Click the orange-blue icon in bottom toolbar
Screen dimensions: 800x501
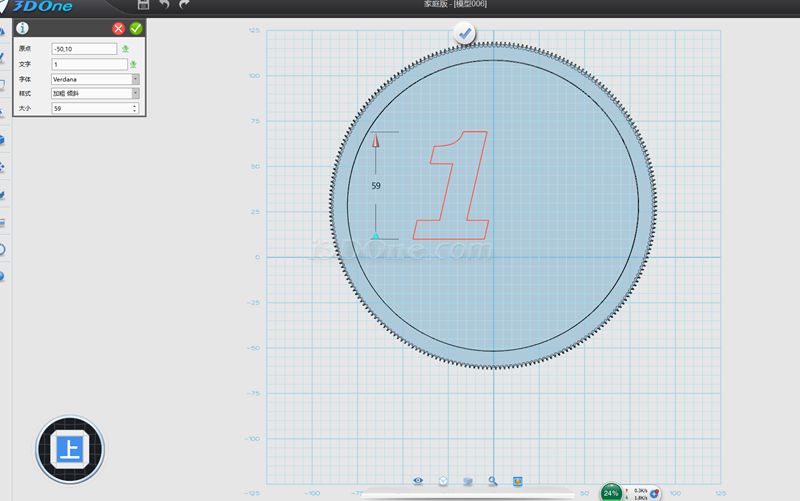point(518,481)
